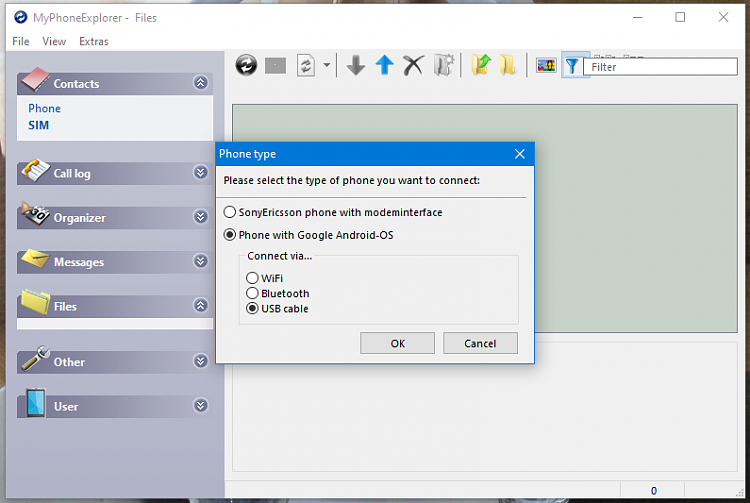750x503 pixels.
Task: Open SIM contacts in sidebar
Action: 38,125
